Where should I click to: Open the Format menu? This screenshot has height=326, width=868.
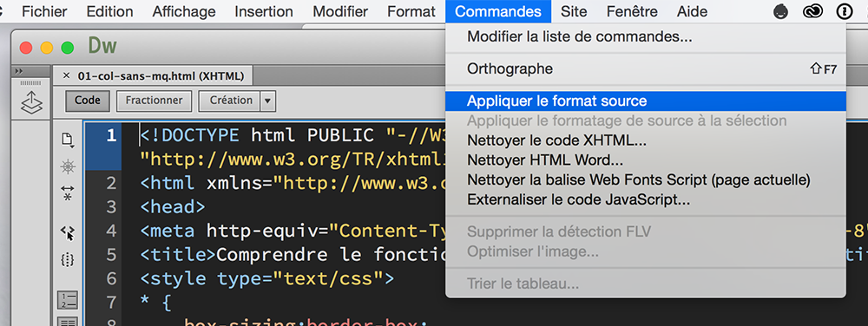(411, 11)
